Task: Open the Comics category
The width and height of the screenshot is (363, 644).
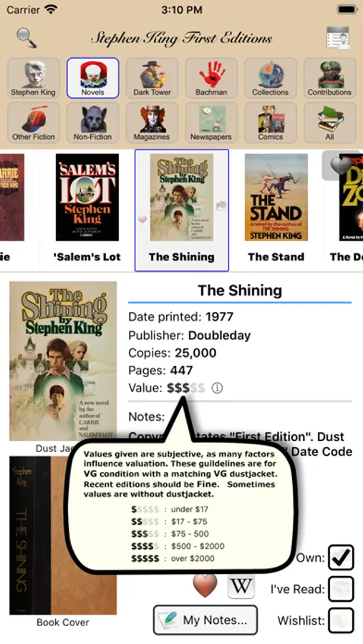Action: [x=270, y=123]
